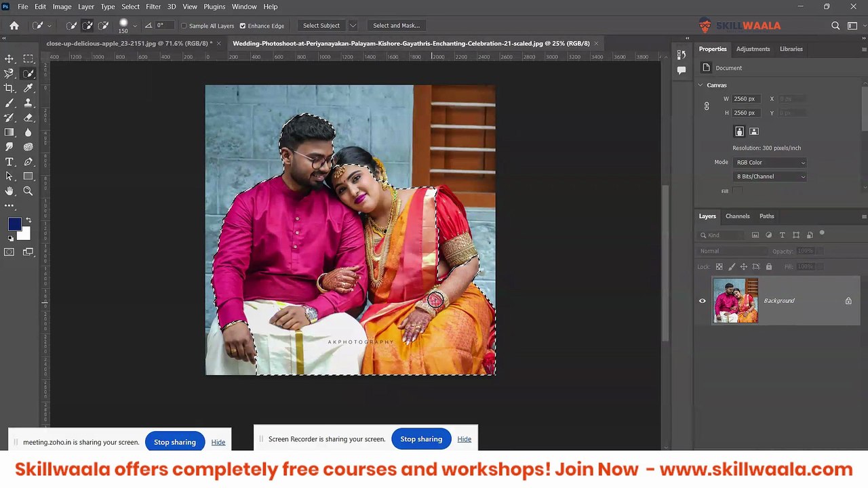
Task: Switch to the Channels tab
Action: (x=737, y=216)
